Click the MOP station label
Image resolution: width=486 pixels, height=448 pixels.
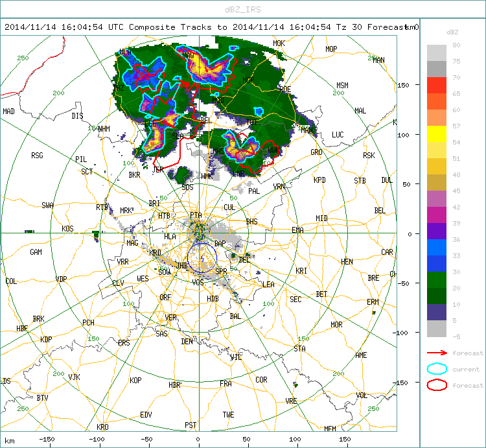click(331, 49)
